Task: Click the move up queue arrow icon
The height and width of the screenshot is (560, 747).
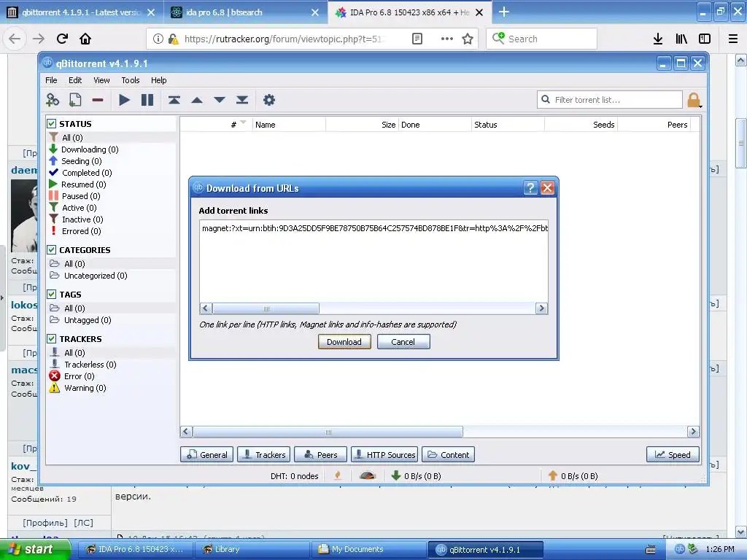Action: (x=197, y=100)
